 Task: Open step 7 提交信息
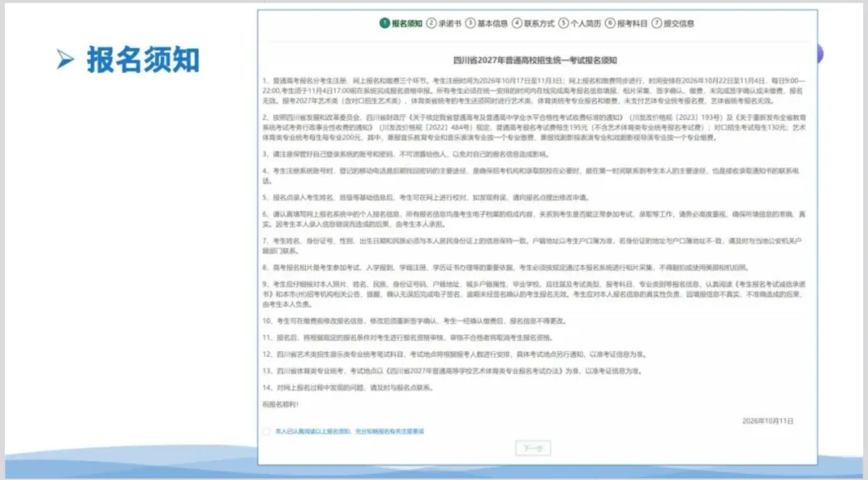click(x=672, y=23)
